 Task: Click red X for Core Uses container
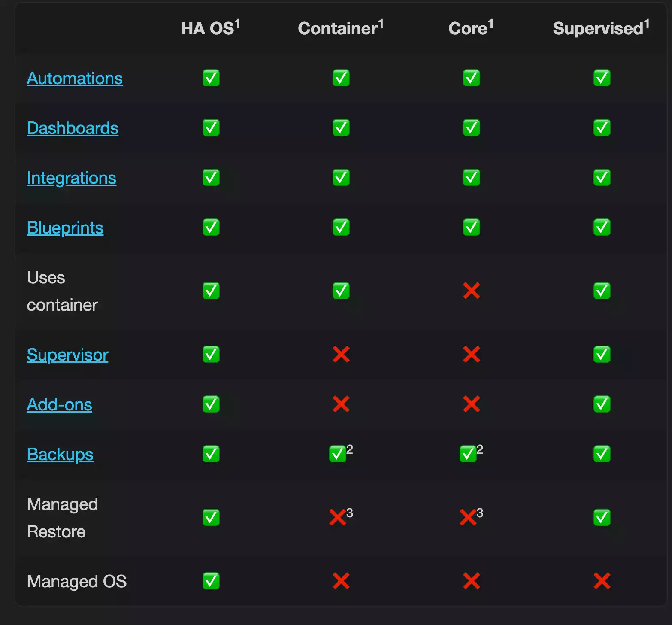coord(471,291)
